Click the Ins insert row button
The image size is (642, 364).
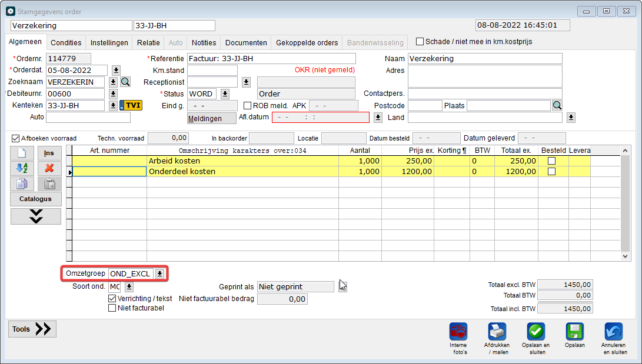point(49,153)
